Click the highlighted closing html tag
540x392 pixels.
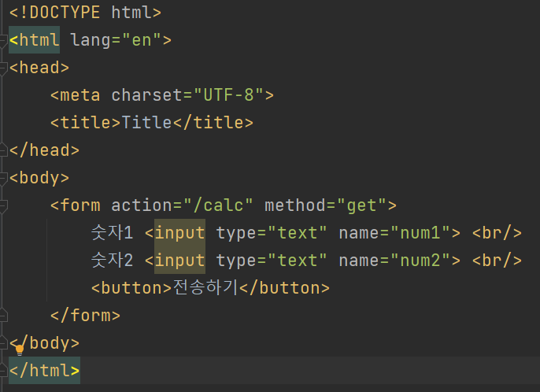(x=44, y=371)
